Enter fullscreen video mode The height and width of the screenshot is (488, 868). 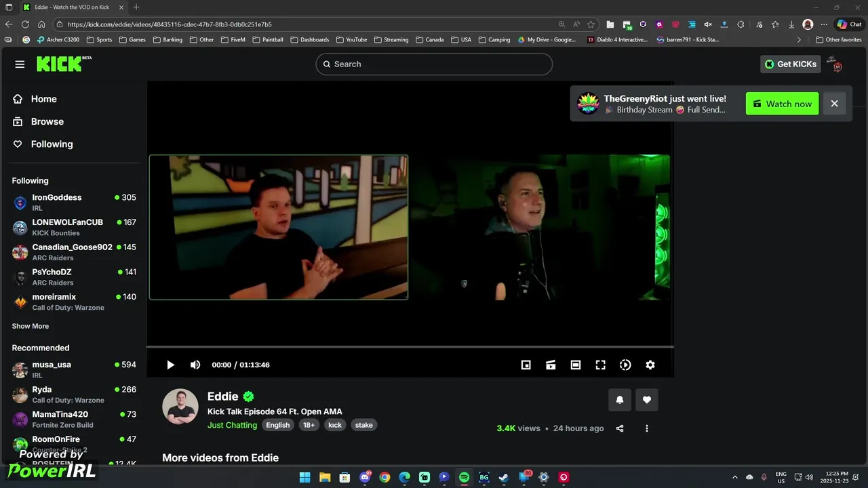600,365
